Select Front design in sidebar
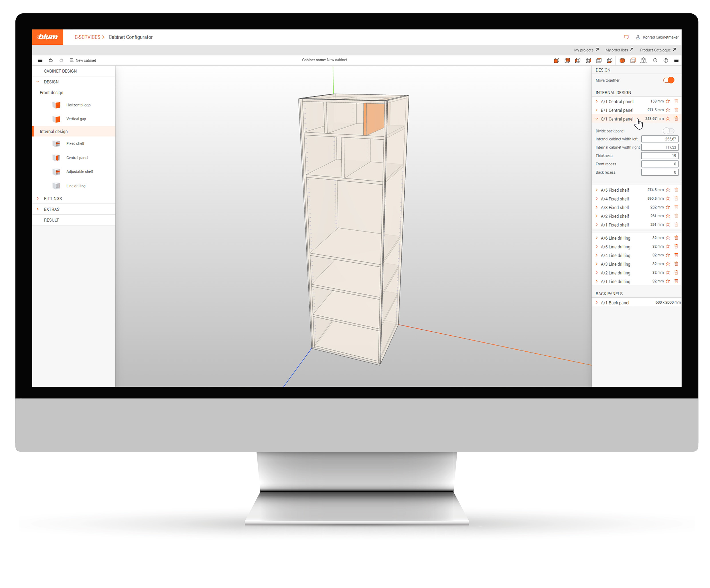 52,93
